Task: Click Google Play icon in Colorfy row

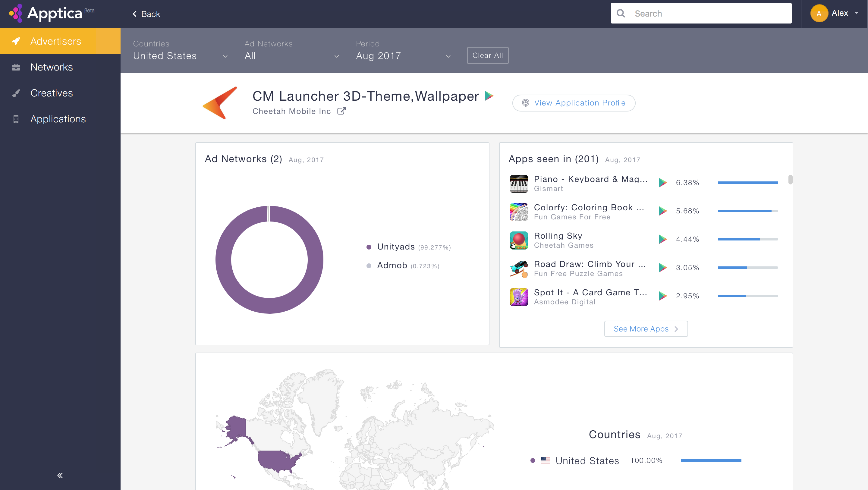Action: (x=663, y=211)
